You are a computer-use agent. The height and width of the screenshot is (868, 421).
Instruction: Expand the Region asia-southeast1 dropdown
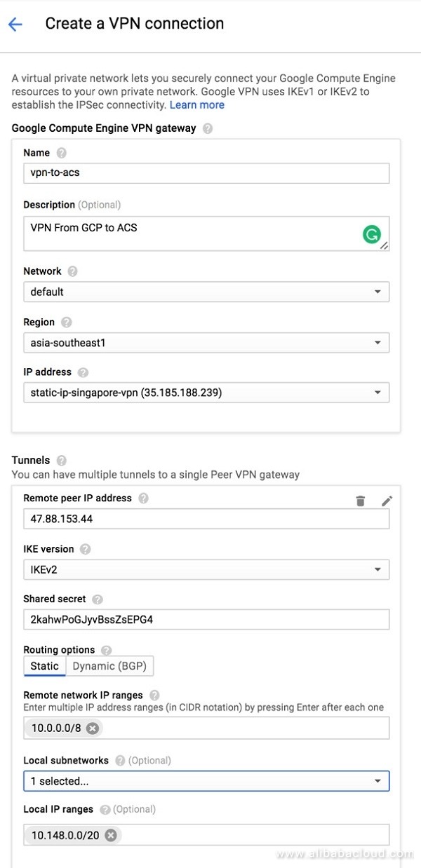(x=206, y=343)
